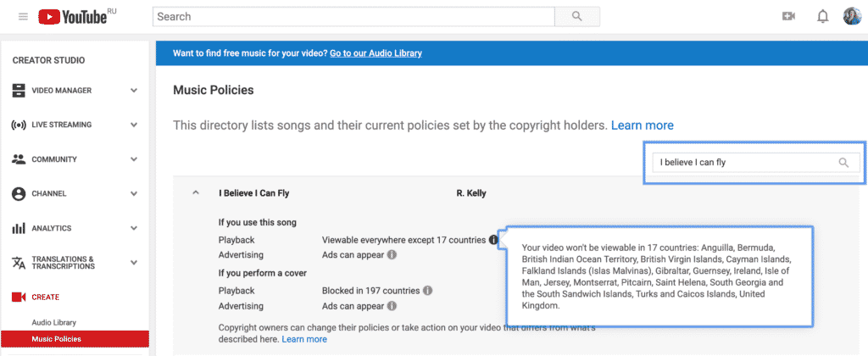Open the account avatar menu
Image resolution: width=868 pixels, height=356 pixels.
(x=852, y=17)
